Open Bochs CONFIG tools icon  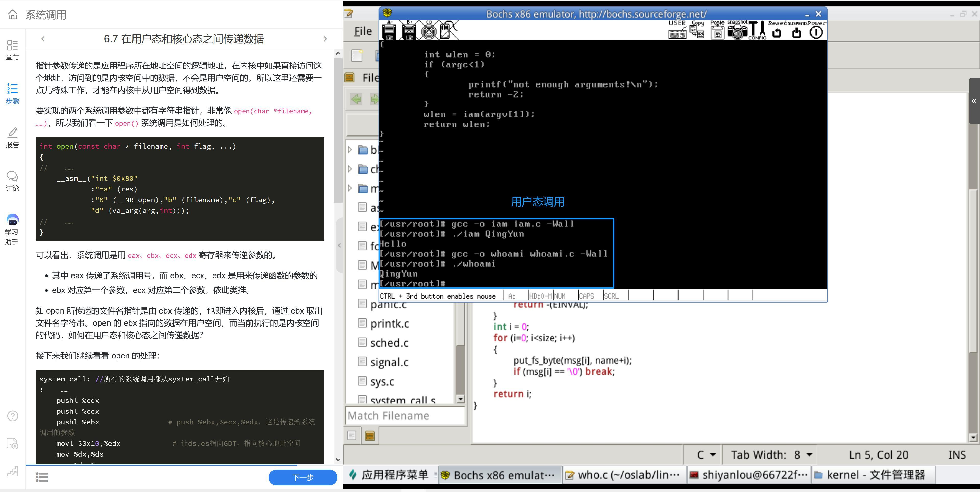[757, 30]
